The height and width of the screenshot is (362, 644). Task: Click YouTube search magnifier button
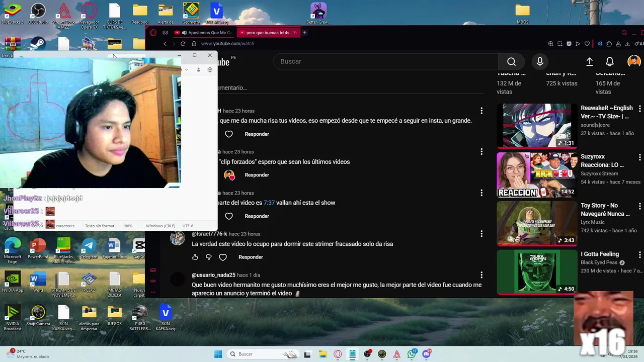(x=511, y=61)
